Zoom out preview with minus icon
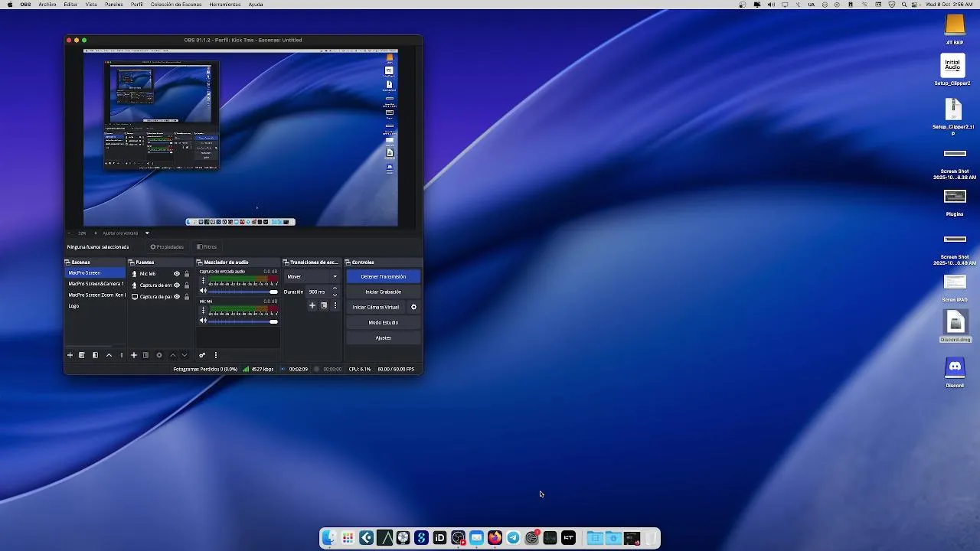980x551 pixels. coord(69,233)
